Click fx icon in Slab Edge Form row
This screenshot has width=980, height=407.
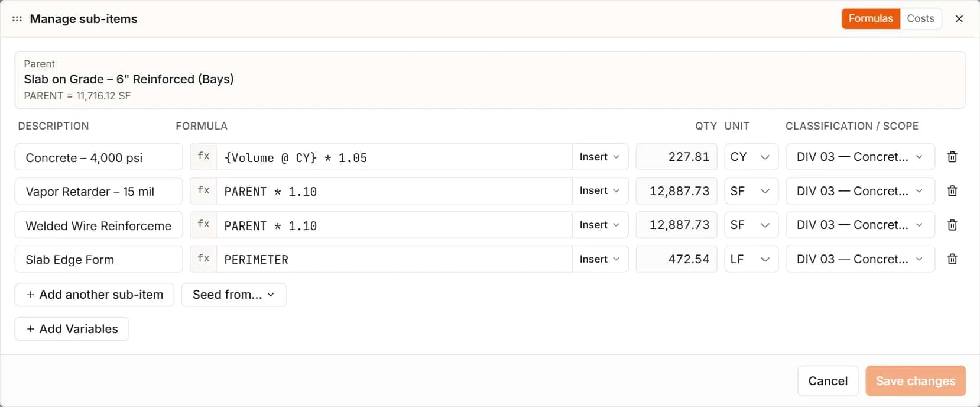coord(203,259)
